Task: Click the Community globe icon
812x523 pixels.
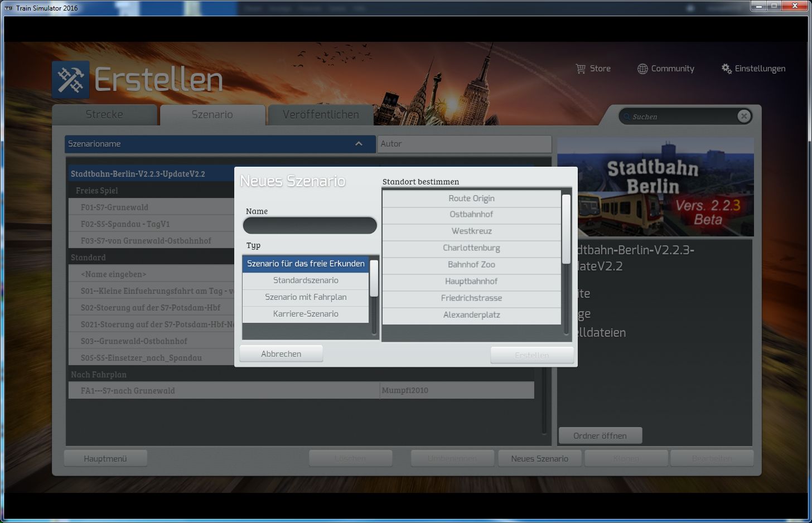Action: [642, 69]
